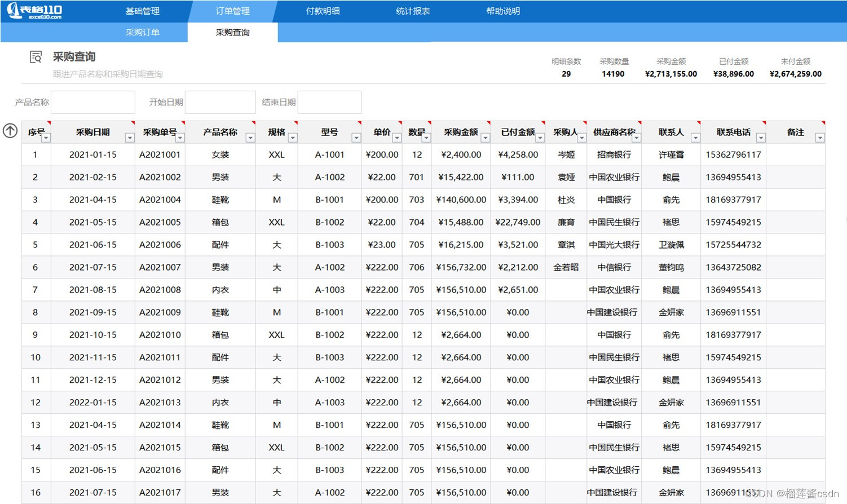Switch to the 采购查询 tab
The height and width of the screenshot is (504, 847).
point(232,32)
